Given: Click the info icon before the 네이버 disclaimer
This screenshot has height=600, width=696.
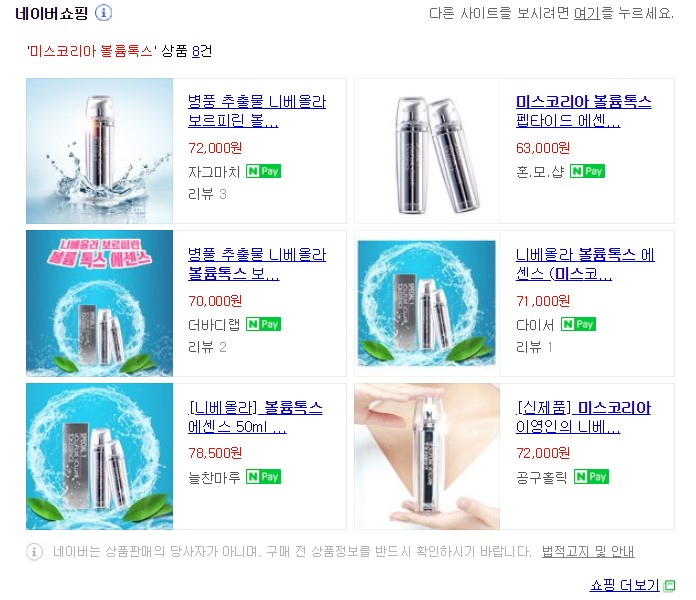Looking at the screenshot, I should coord(34,552).
